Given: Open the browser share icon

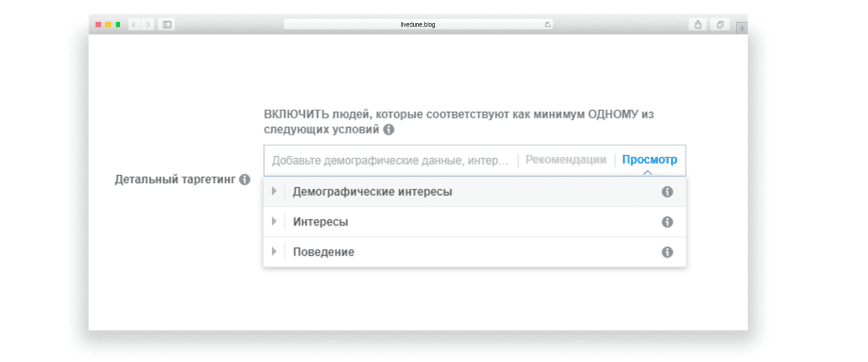Looking at the screenshot, I should click(x=698, y=24).
